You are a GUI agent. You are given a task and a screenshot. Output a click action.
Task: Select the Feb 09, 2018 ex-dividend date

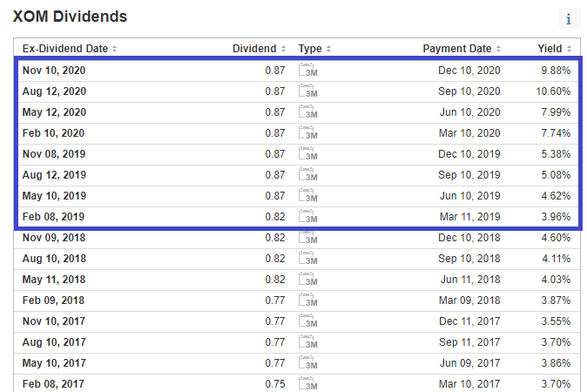coord(53,301)
